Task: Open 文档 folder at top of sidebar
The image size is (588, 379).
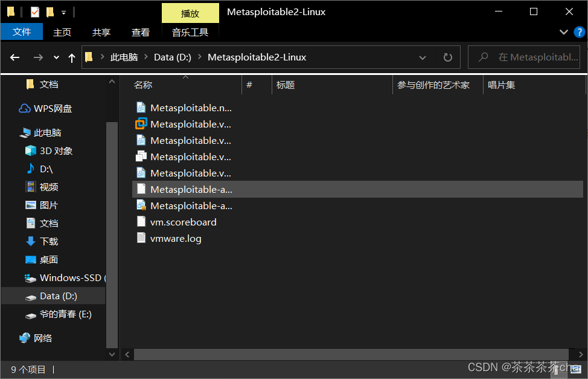Action: (x=42, y=85)
